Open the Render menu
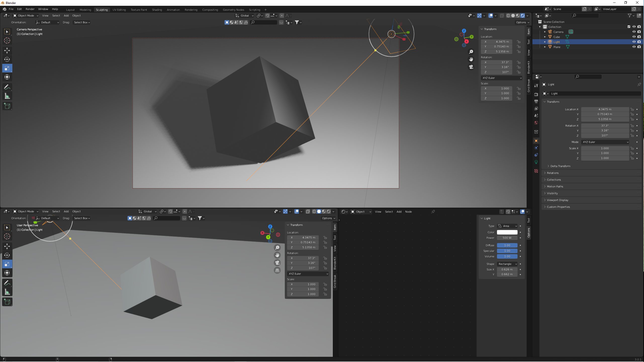The image size is (644, 362). click(x=30, y=9)
